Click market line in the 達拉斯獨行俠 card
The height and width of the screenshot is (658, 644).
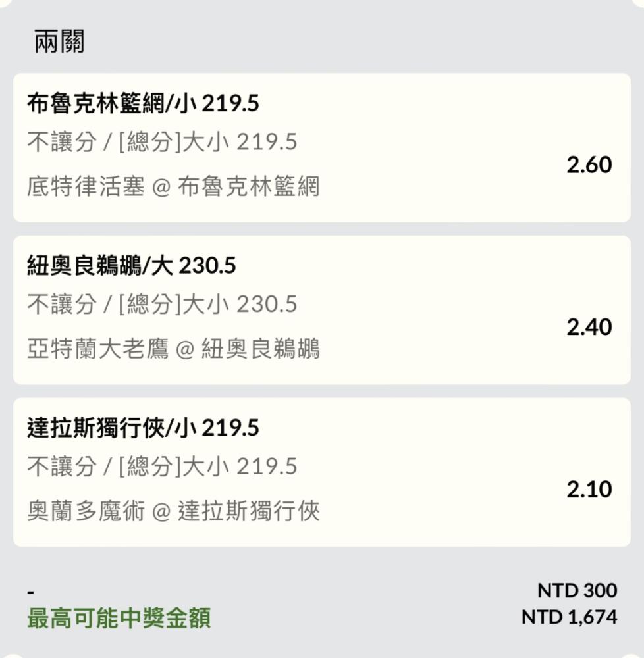pyautogui.click(x=162, y=467)
